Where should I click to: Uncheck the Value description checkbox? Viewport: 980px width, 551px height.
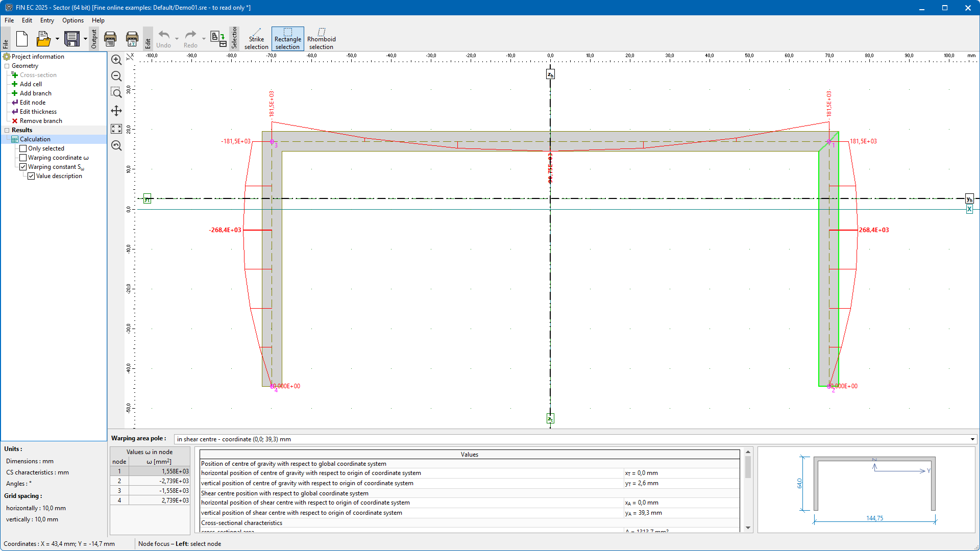[x=31, y=176]
